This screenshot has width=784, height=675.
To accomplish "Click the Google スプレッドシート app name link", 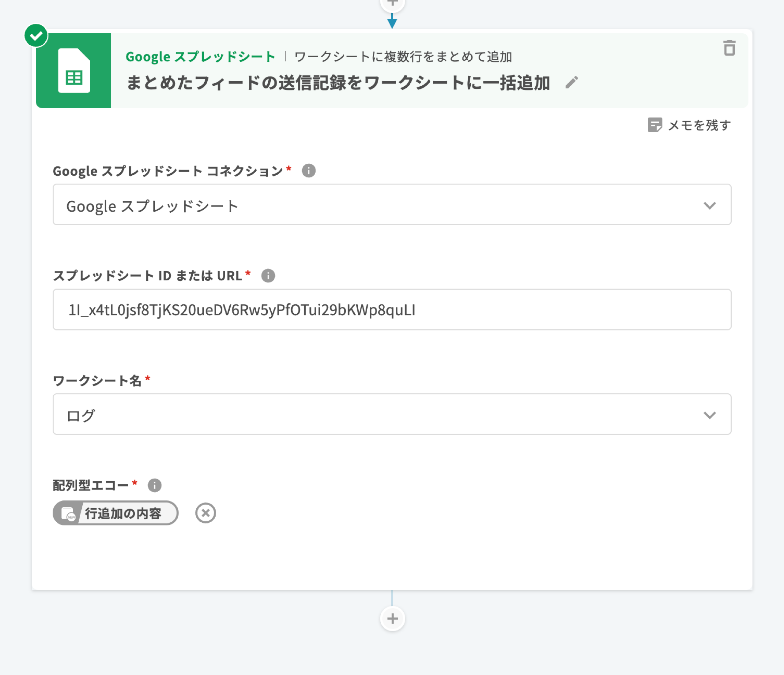I will point(200,57).
